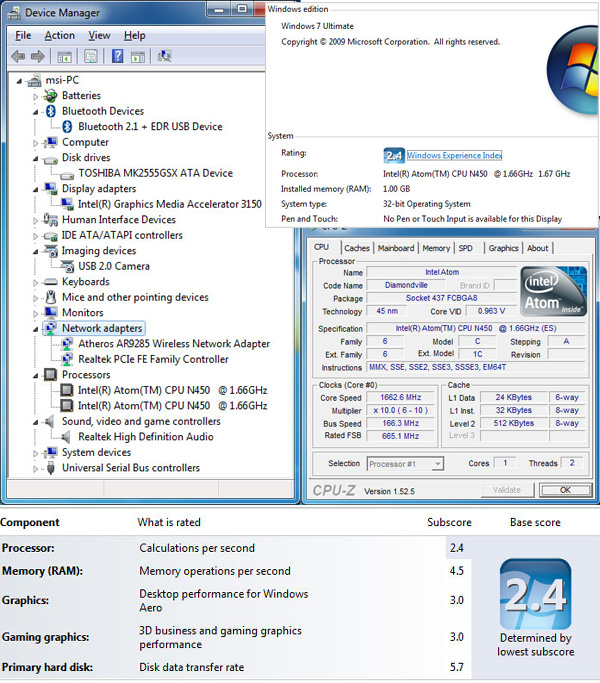Viewport: 600px width, 683px height.
Task: Click the Forward arrow in Device Manager toolbar
Action: [x=38, y=56]
